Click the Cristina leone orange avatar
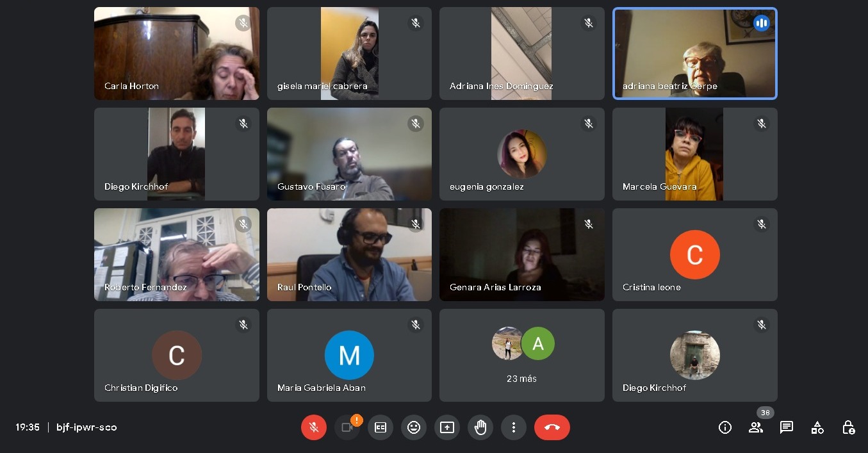868x453 pixels. 695,255
